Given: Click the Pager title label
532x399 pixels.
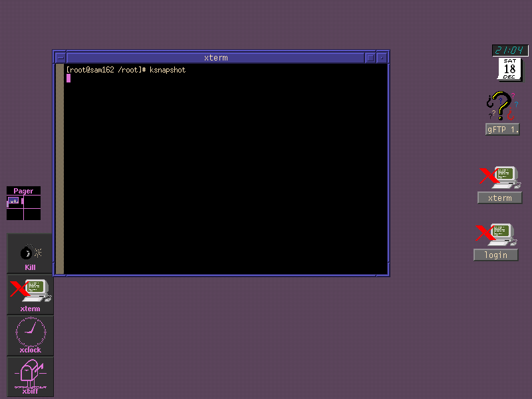Looking at the screenshot, I should coord(23,191).
